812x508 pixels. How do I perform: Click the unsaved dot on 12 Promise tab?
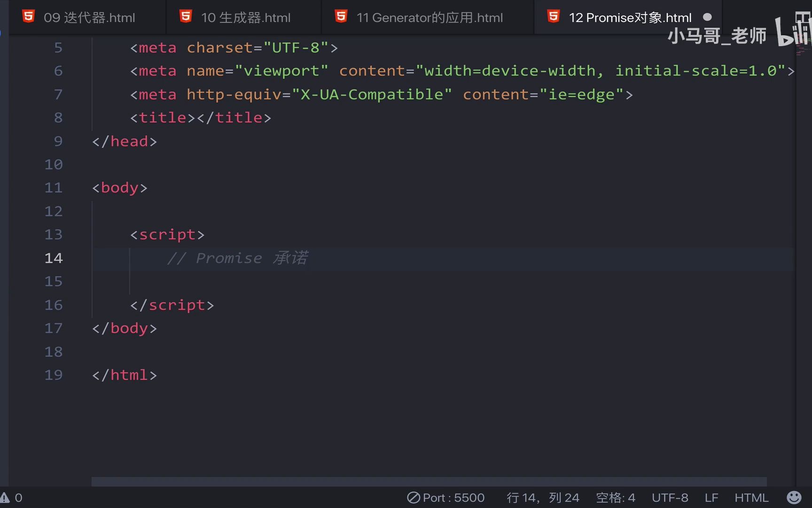point(707,17)
